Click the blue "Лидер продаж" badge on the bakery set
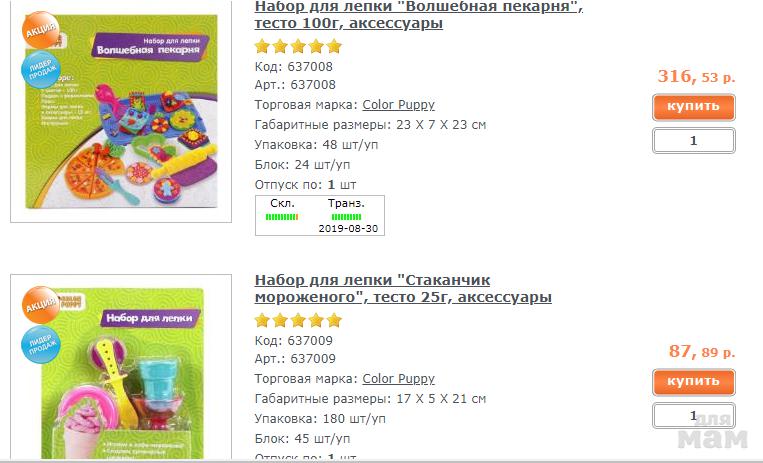 (x=40, y=70)
